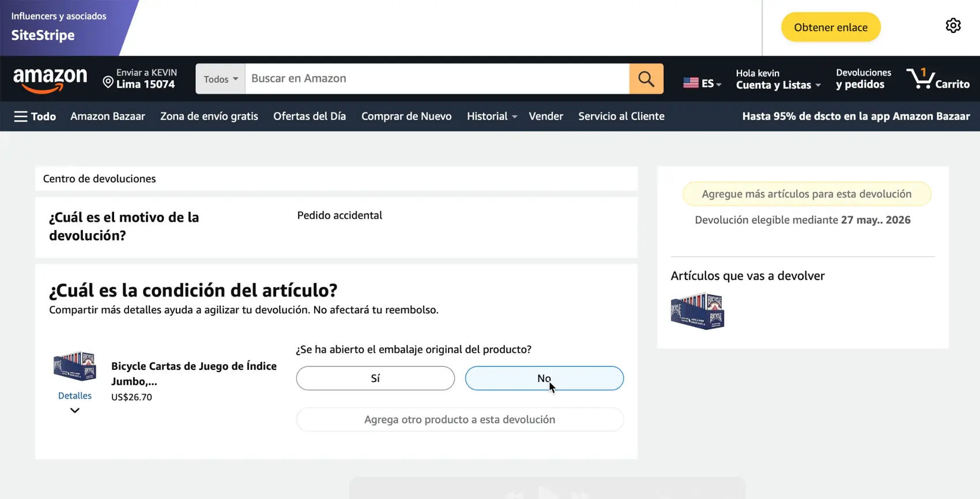Viewport: 980px width, 499px height.
Task: Open SiteStripe settings gear
Action: 953,26
